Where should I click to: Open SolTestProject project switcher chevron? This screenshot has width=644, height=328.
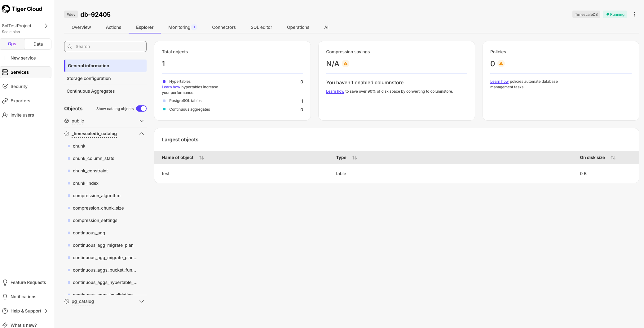[46, 26]
